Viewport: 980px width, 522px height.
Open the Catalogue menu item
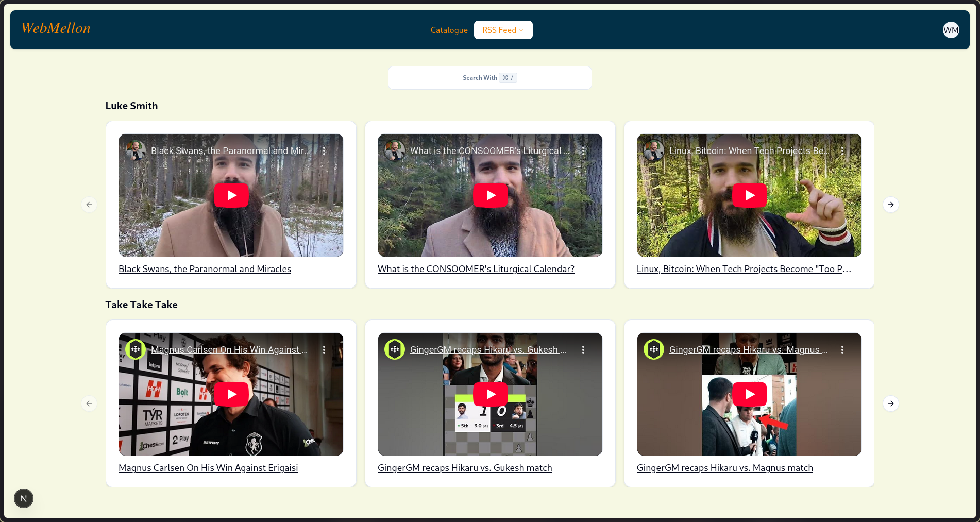[x=449, y=30]
